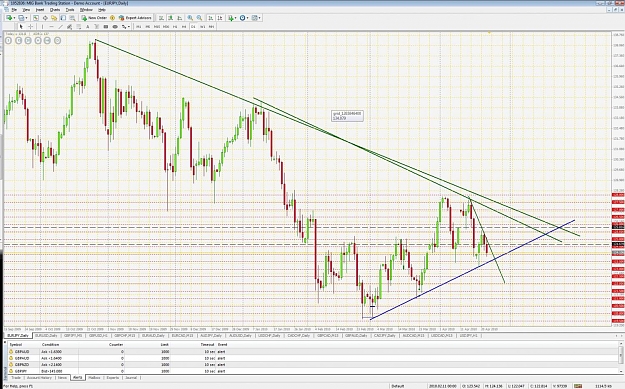Toggle H4 timeframe button
625x389 pixels.
(x=184, y=27)
